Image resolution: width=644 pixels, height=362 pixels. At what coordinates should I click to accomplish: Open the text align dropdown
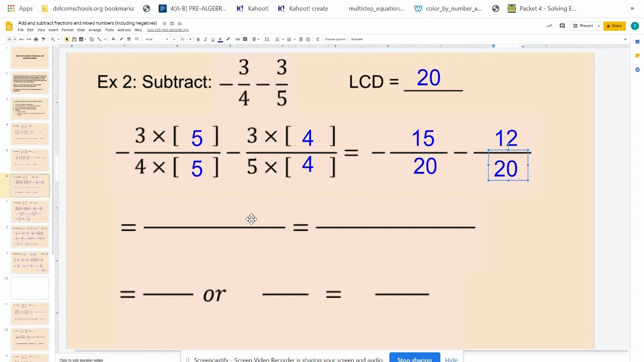click(256, 39)
